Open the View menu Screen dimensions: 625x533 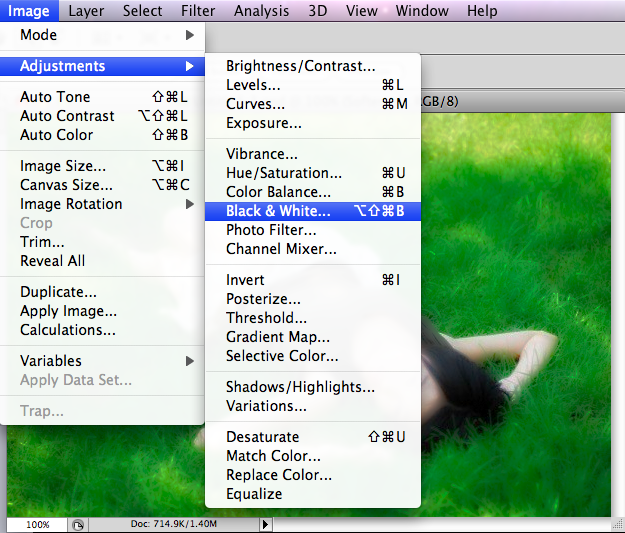click(x=362, y=11)
